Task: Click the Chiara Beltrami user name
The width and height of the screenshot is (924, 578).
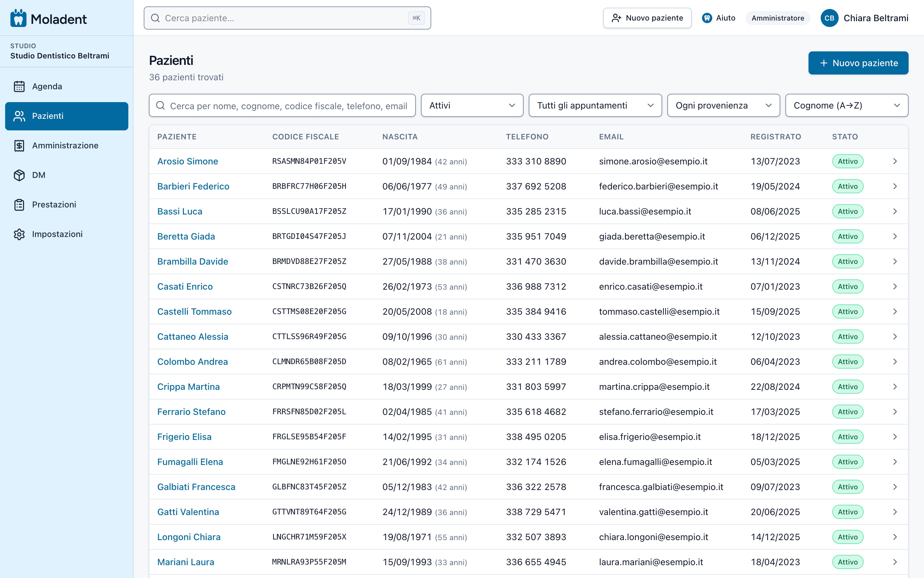Action: (x=876, y=18)
